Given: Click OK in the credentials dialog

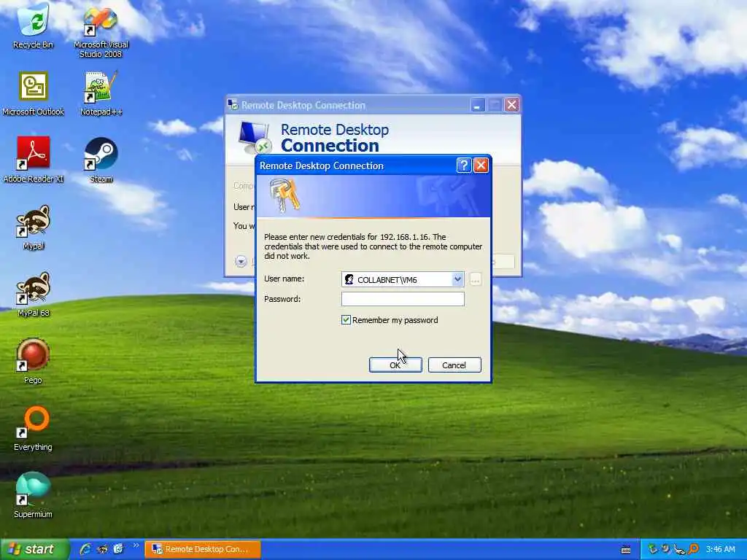Looking at the screenshot, I should tap(395, 365).
